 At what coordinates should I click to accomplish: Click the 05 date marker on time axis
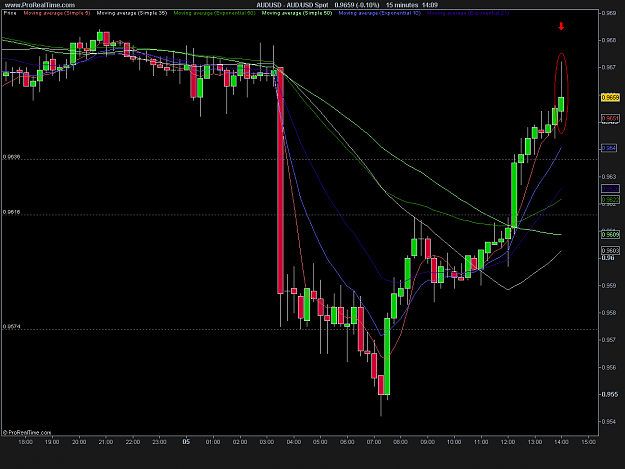pos(186,442)
